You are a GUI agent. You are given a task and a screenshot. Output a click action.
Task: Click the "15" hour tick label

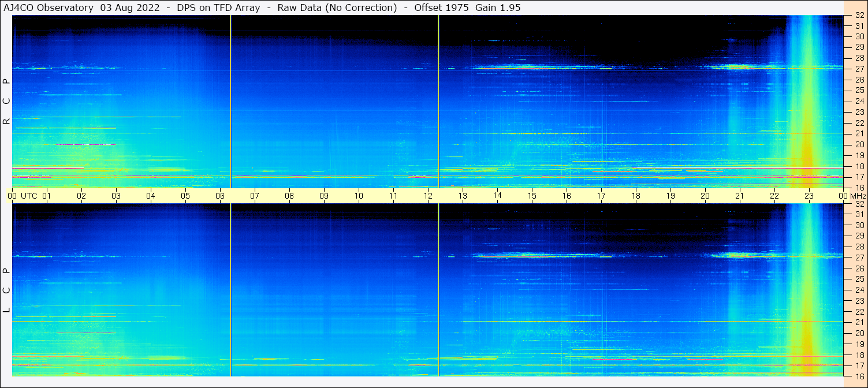(532, 196)
